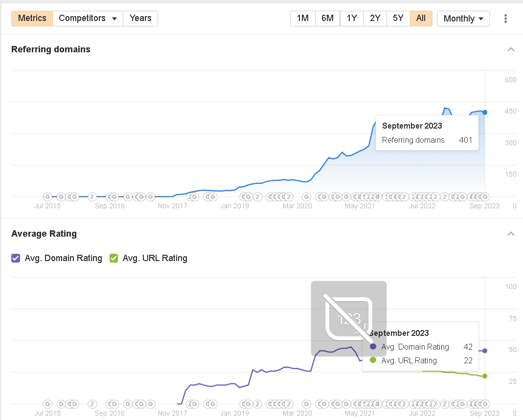The image size is (523, 420).
Task: Click the isolated G marker near Mar 2020 in Average Rating chart
Action: click(306, 404)
